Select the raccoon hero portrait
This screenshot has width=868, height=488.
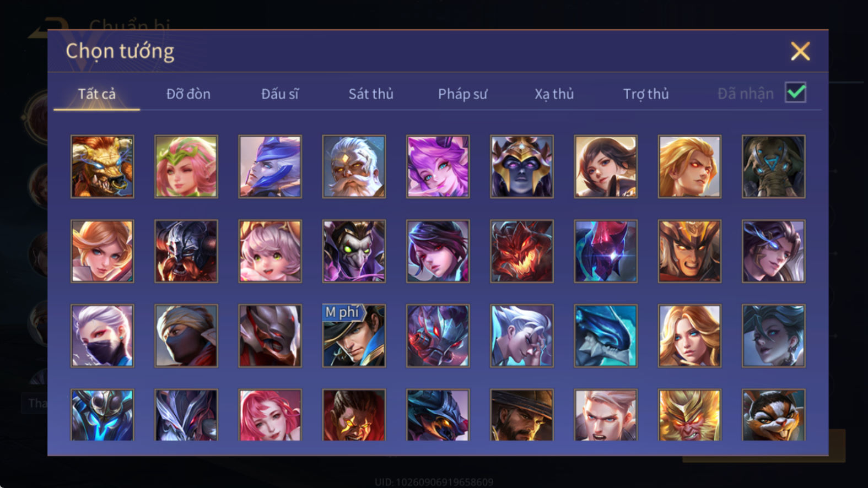click(x=773, y=415)
